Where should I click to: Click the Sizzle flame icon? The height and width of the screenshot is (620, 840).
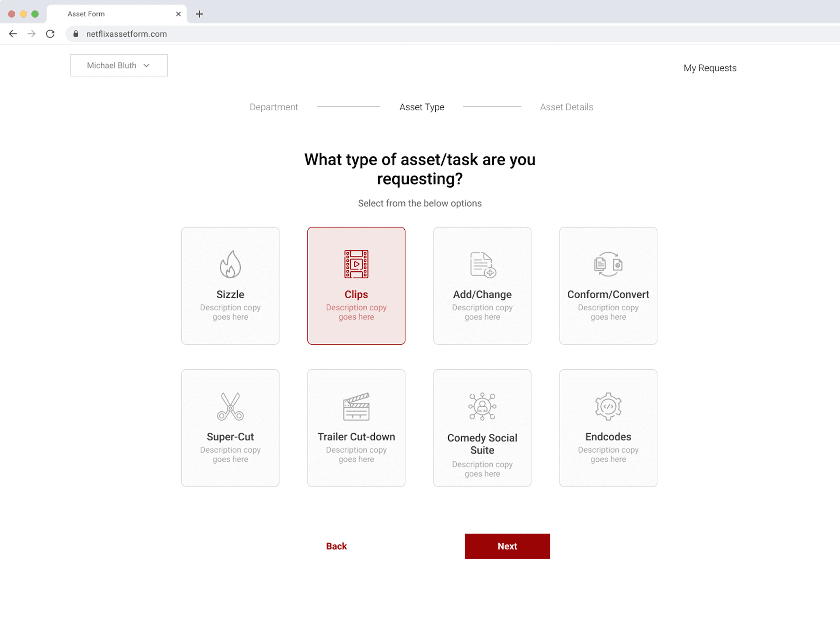tap(230, 264)
